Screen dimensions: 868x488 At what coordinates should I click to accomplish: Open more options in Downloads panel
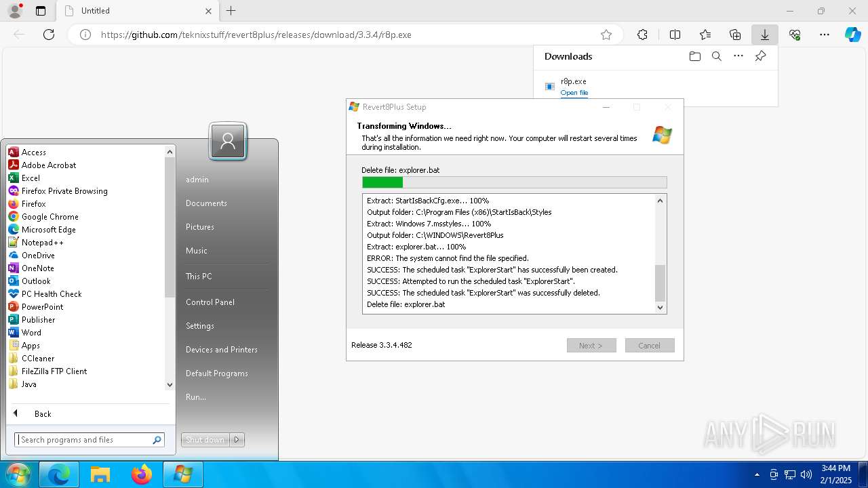click(738, 56)
